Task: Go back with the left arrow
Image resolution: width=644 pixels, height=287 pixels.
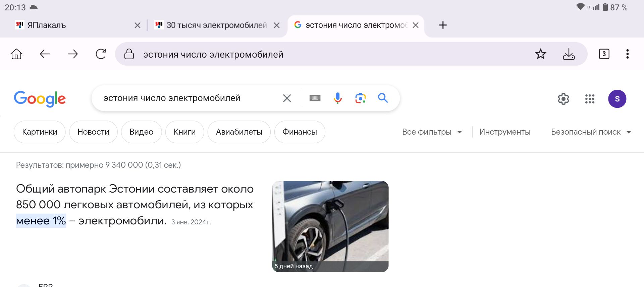Action: click(45, 54)
